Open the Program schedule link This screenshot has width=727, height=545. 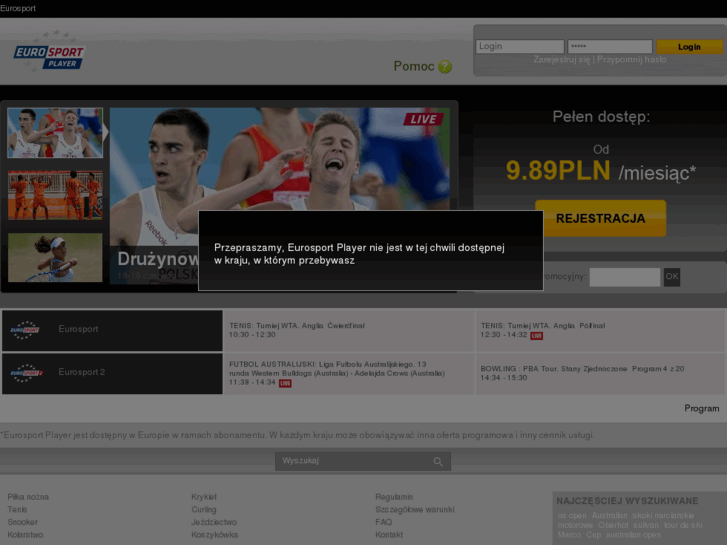702,409
